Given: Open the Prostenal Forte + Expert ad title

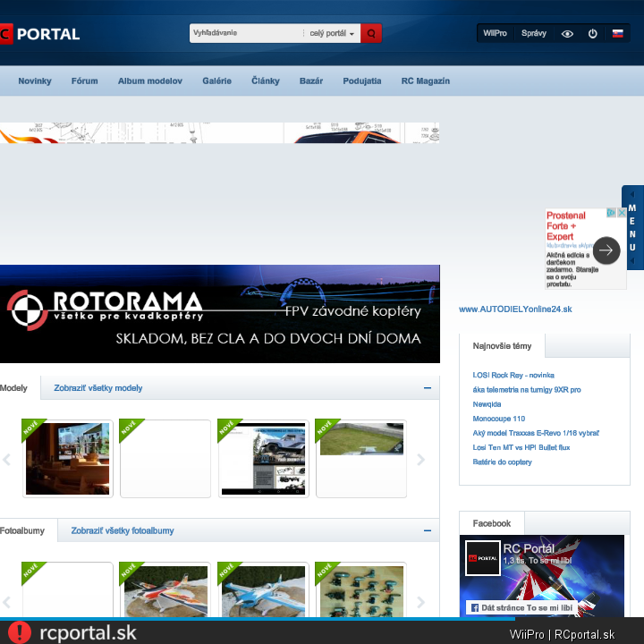Looking at the screenshot, I should point(566,226).
